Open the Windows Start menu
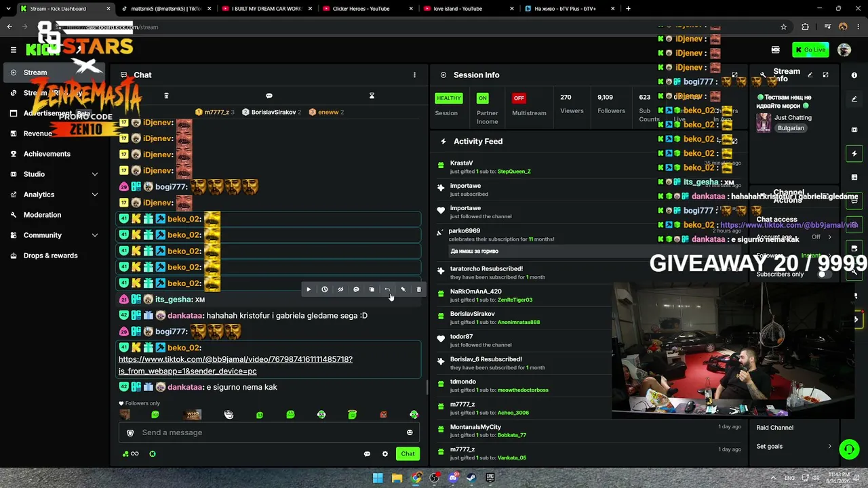Viewport: 868px width, 488px height. (x=378, y=478)
